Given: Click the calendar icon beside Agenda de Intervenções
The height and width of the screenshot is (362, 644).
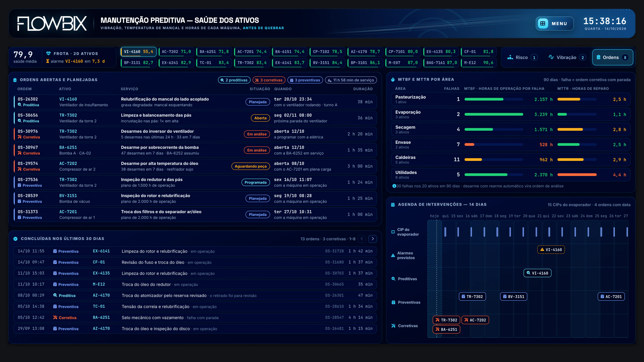Looking at the screenshot, I should 393,205.
